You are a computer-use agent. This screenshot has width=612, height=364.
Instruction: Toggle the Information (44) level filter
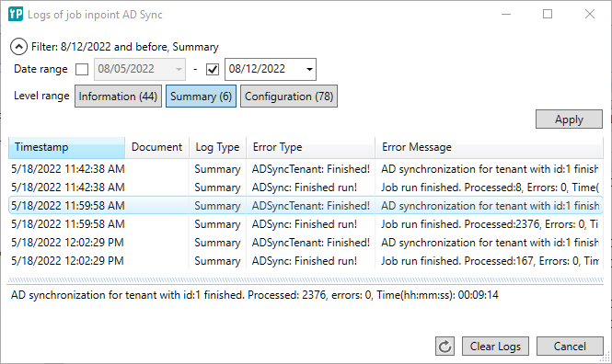[x=119, y=97]
